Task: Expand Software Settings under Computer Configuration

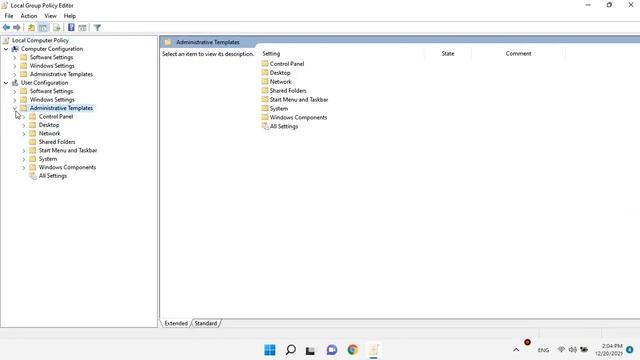Action: pyautogui.click(x=15, y=58)
